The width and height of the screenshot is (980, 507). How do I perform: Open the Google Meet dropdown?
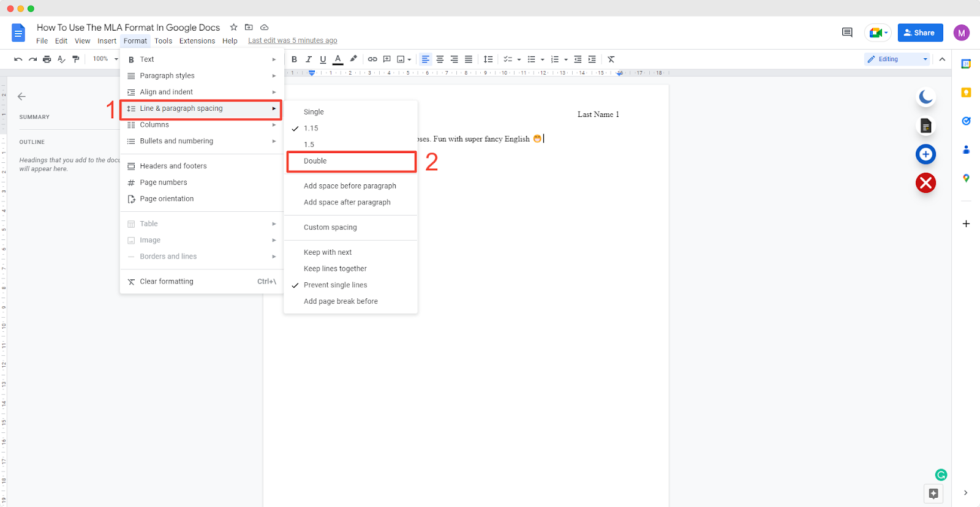click(878, 32)
